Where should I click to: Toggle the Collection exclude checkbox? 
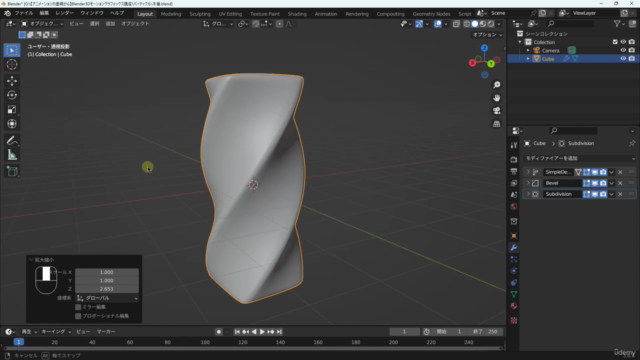615,42
